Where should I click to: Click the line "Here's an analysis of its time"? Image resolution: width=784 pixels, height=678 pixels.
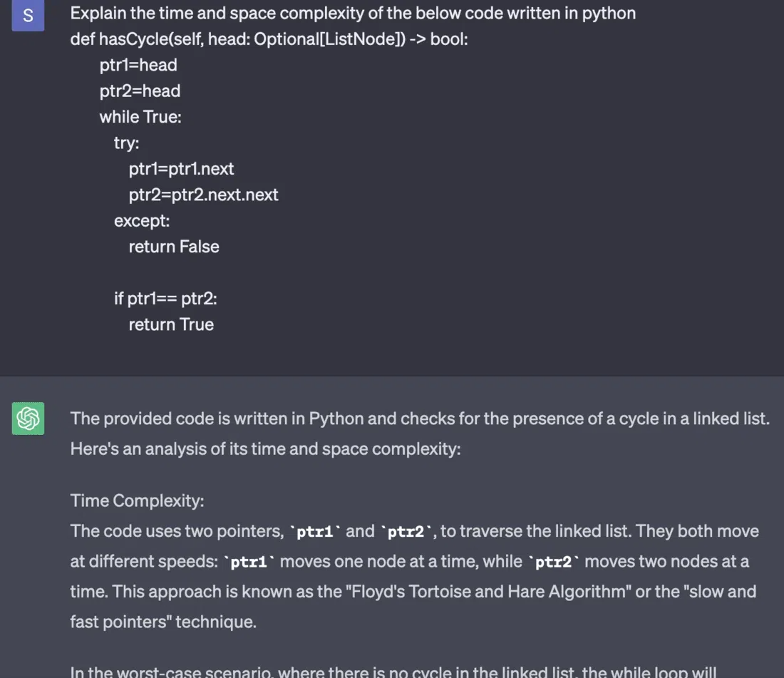point(265,449)
